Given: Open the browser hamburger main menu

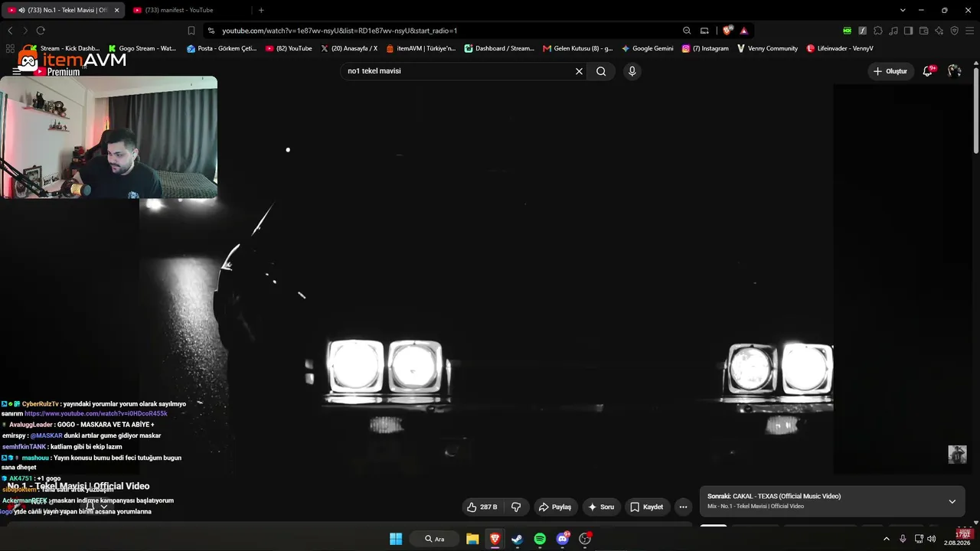Looking at the screenshot, I should [x=970, y=31].
